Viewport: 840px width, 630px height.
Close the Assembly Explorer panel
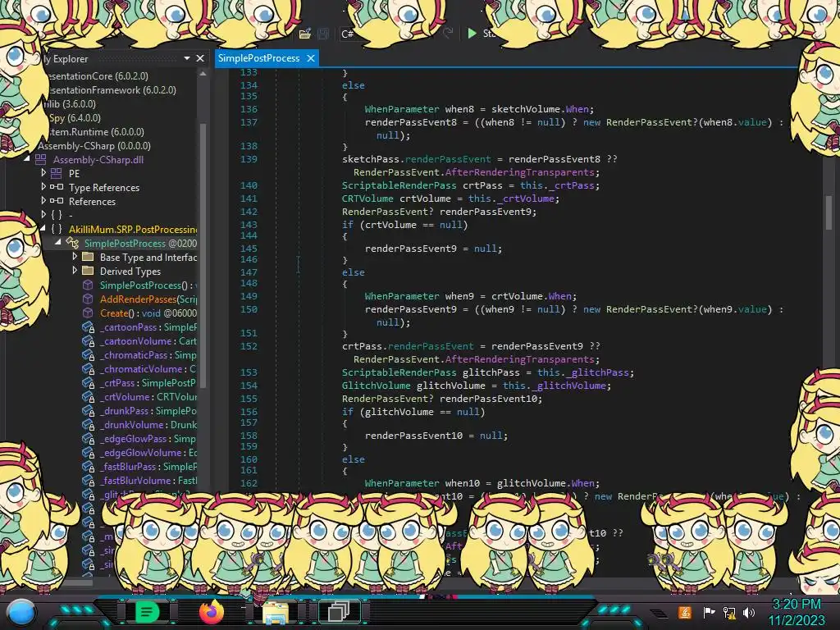200,58
